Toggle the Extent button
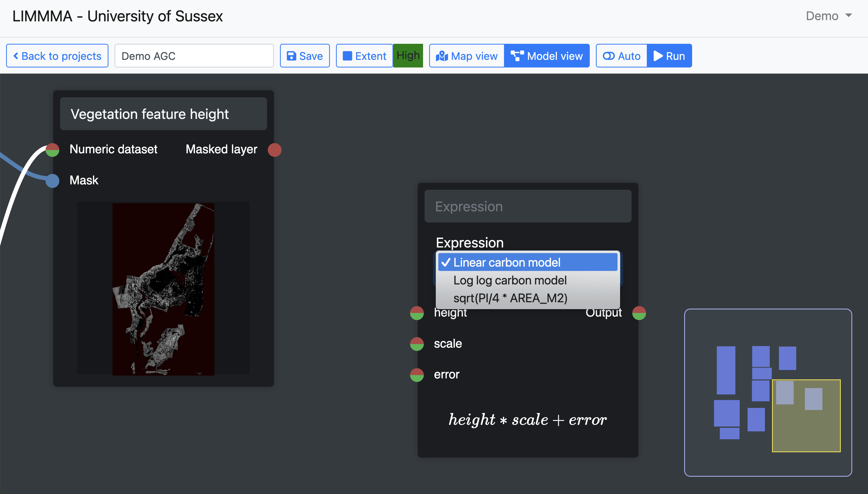 tap(364, 56)
